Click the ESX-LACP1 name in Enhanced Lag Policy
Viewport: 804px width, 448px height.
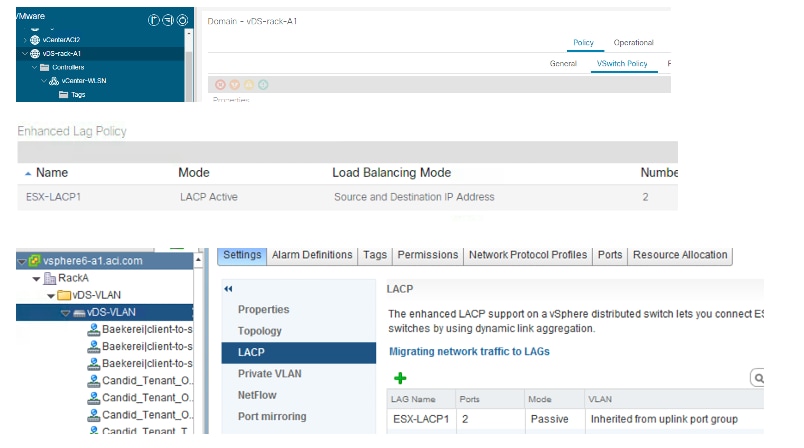pyautogui.click(x=53, y=197)
